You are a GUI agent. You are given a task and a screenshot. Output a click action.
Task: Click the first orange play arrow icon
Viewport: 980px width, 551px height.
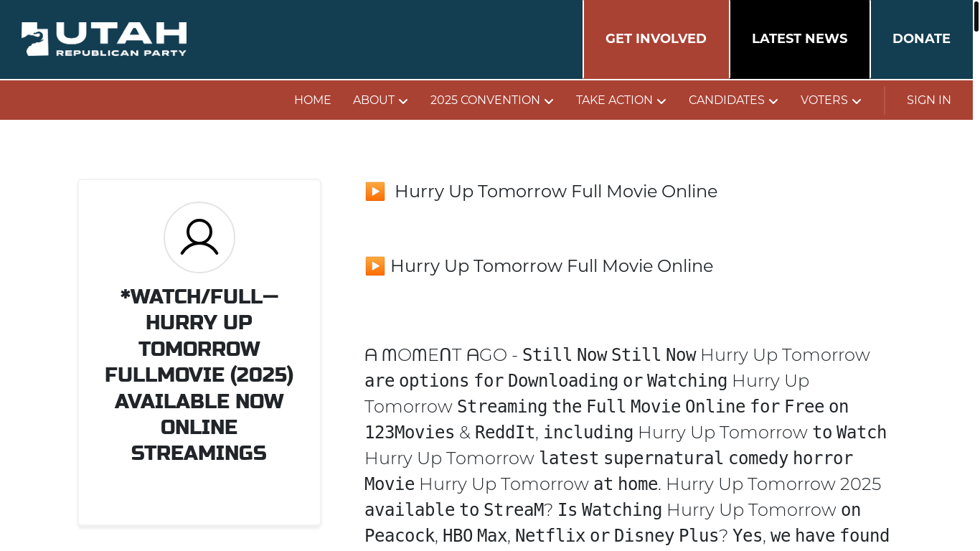coord(375,192)
